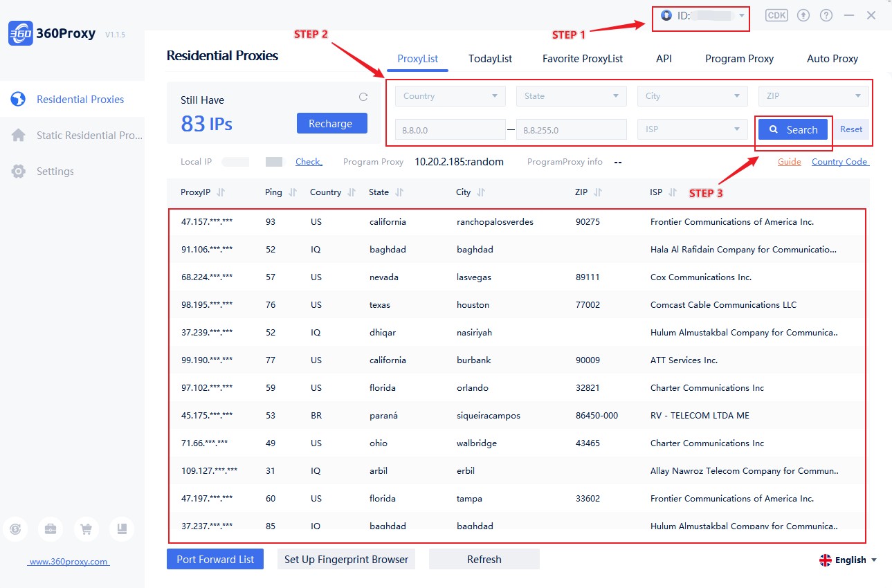
Task: Click the 360Proxy logo
Action: tap(20, 34)
